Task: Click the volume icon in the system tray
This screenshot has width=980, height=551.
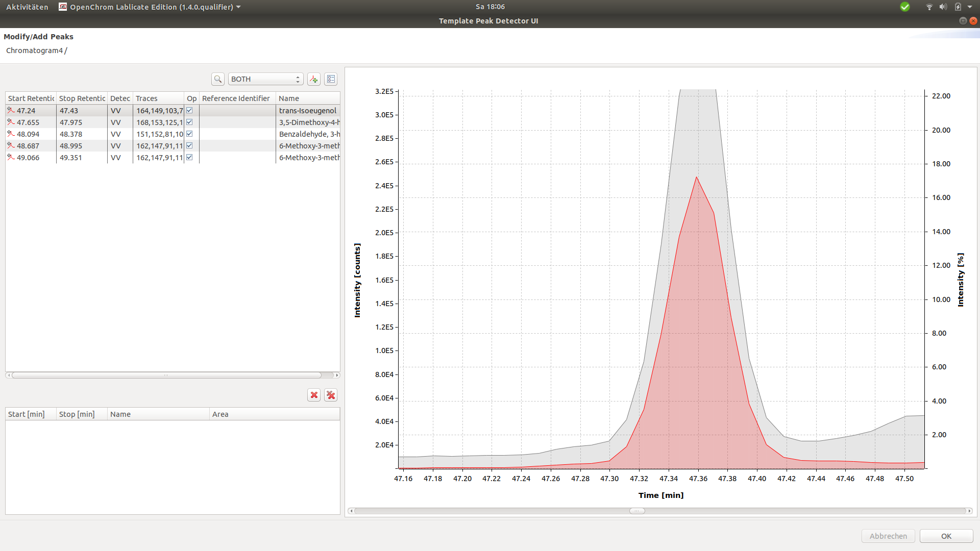Action: [x=943, y=7]
